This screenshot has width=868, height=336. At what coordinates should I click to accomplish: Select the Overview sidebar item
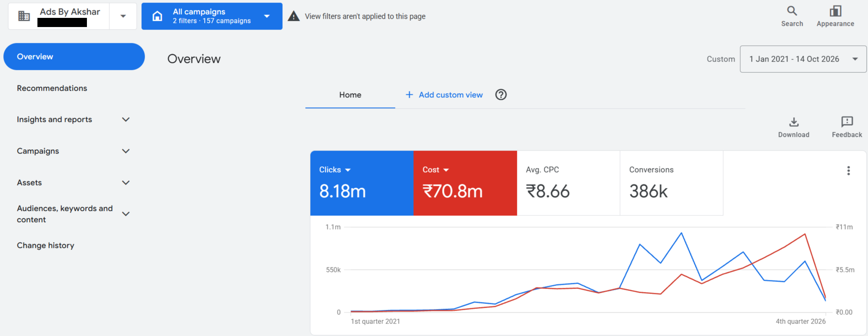(x=74, y=57)
